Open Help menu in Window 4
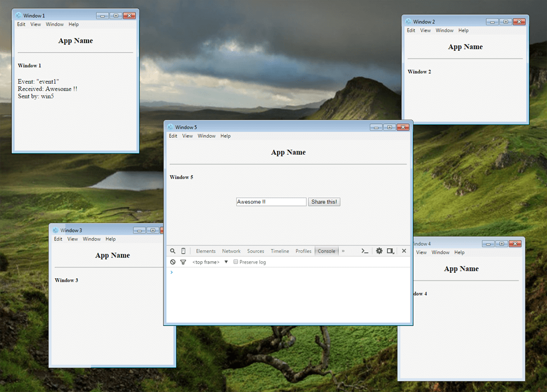Image resolution: width=547 pixels, height=392 pixels. point(459,252)
